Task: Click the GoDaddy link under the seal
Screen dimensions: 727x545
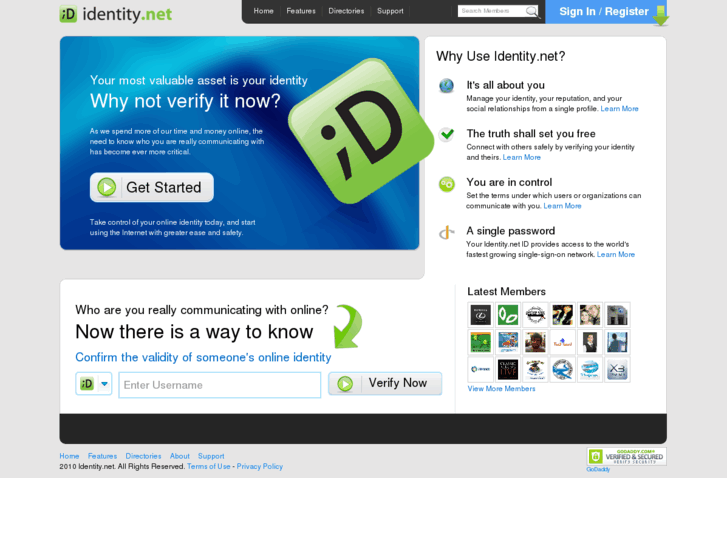Action: click(598, 469)
